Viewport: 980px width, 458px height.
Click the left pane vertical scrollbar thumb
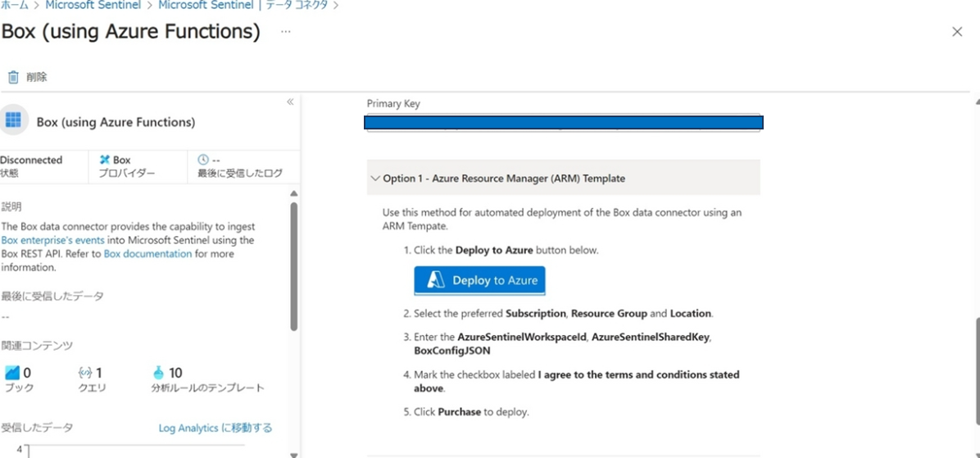click(294, 266)
